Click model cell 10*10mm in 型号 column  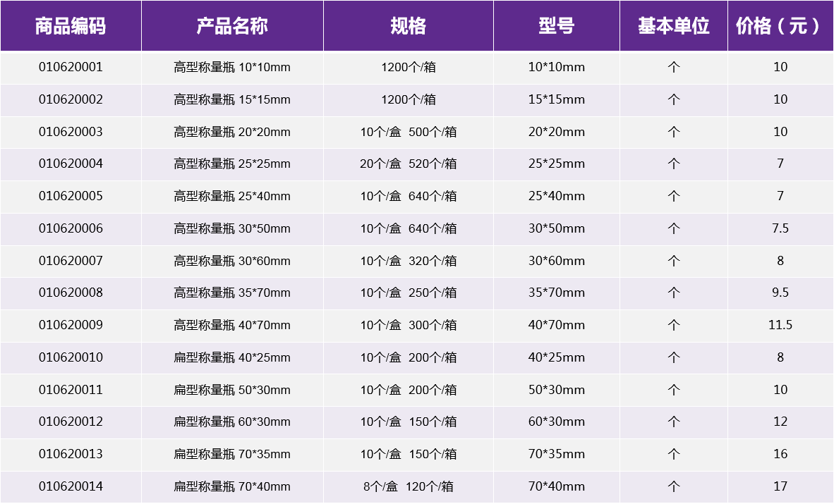coord(557,67)
